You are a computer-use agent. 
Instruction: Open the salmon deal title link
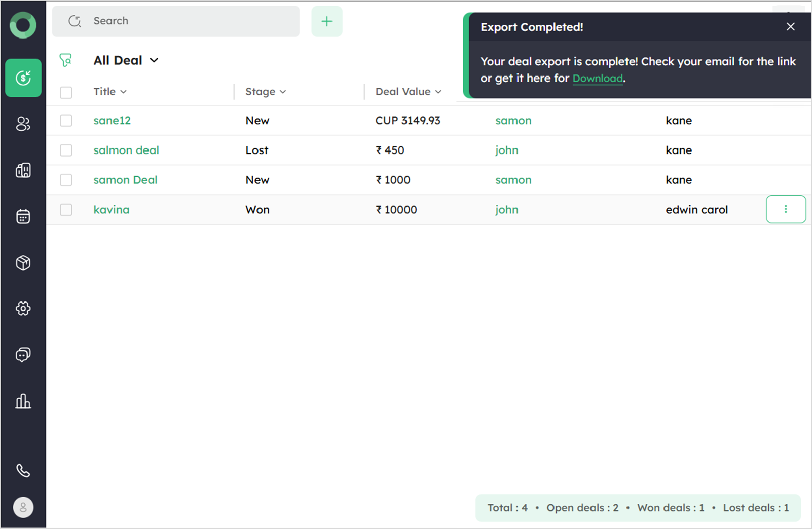coord(126,150)
